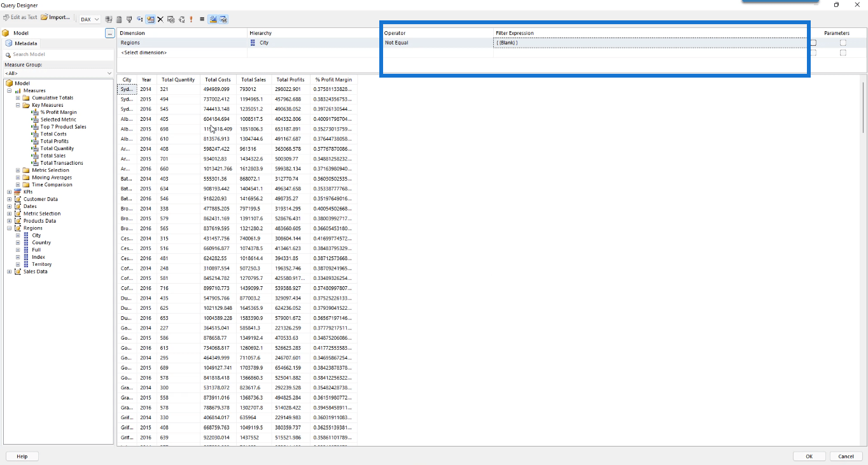Click the Country hierarchy icon
This screenshot has height=465, width=868.
click(x=26, y=242)
